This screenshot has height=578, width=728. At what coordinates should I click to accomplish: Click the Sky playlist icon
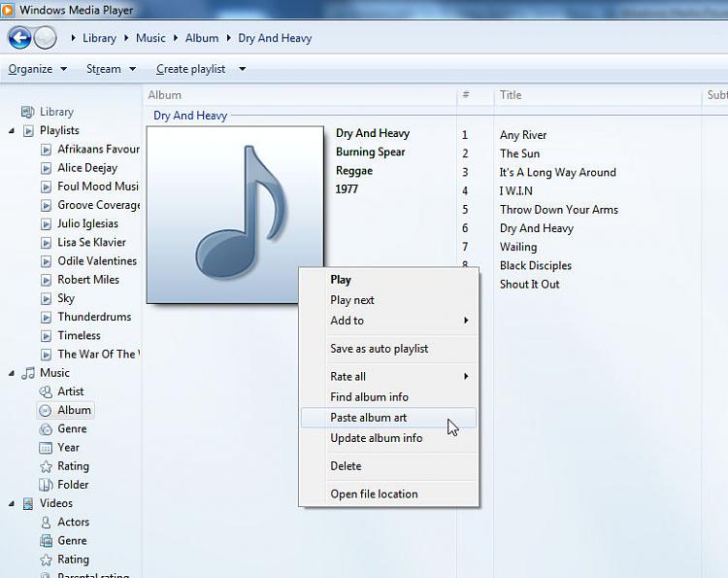coord(46,298)
